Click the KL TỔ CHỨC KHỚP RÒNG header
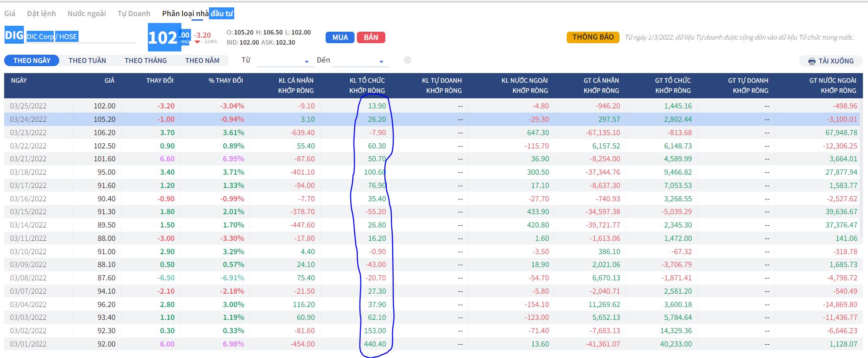Image resolution: width=868 pixels, height=358 pixels. (x=367, y=85)
